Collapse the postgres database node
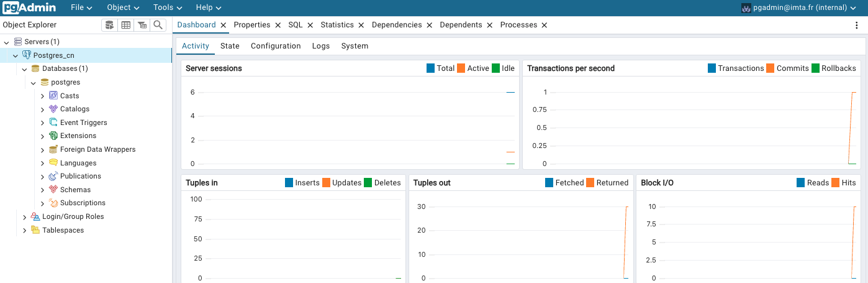The height and width of the screenshot is (283, 868). click(34, 82)
